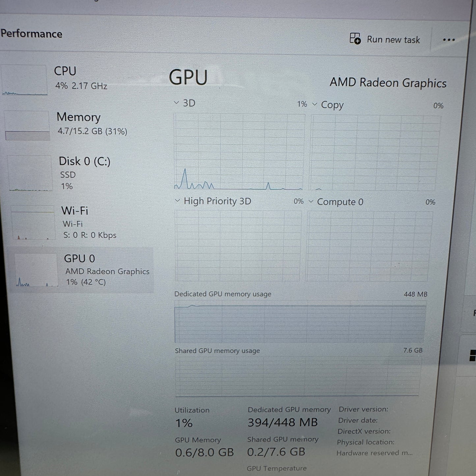Click the Driver version label
Image resolution: width=476 pixels, height=476 pixels.
coord(363,409)
